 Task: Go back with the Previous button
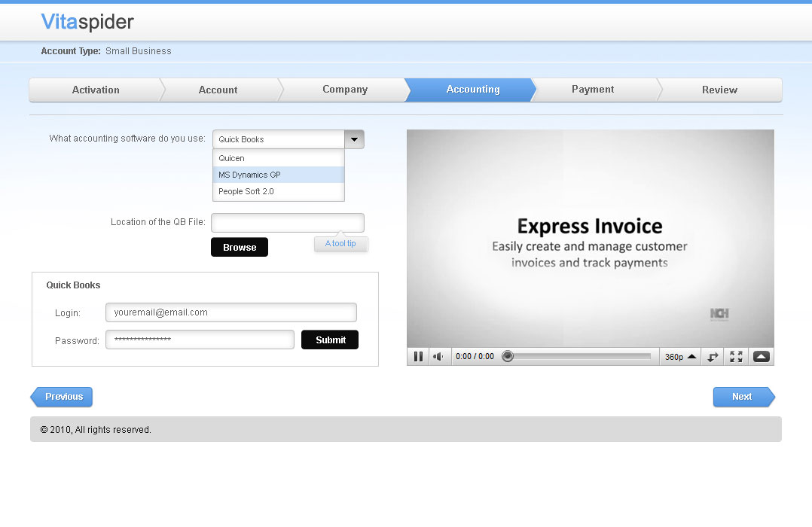(62, 397)
